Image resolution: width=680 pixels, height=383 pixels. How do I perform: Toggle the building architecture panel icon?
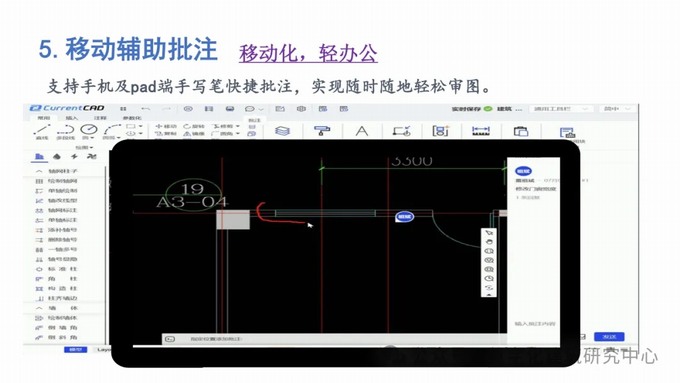click(x=39, y=156)
